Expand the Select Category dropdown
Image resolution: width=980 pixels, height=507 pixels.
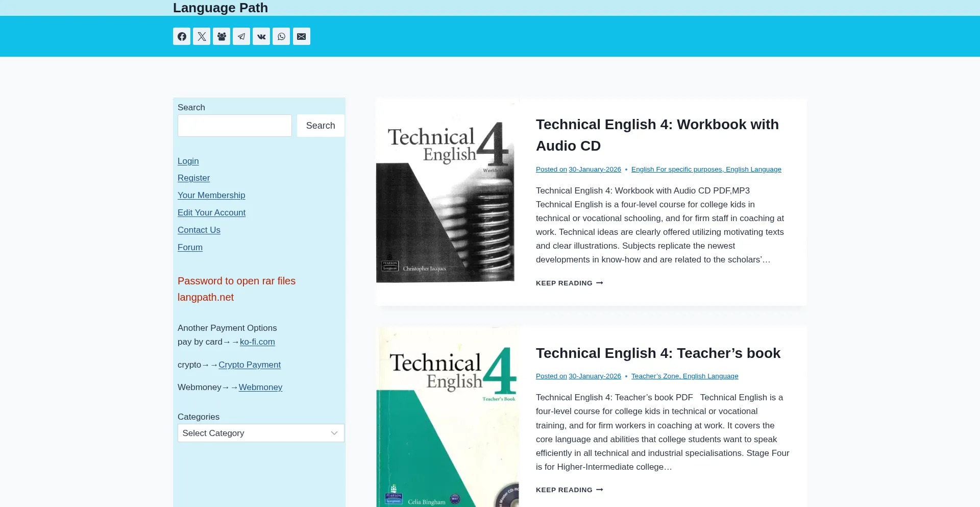click(261, 433)
